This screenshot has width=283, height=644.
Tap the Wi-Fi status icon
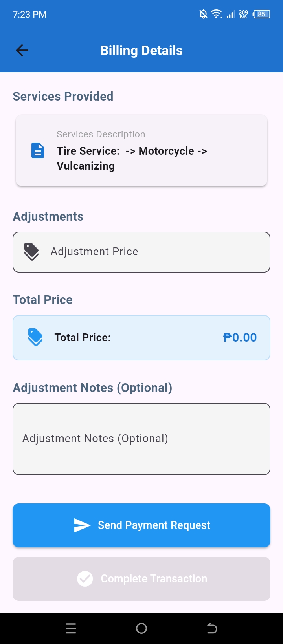point(216,15)
